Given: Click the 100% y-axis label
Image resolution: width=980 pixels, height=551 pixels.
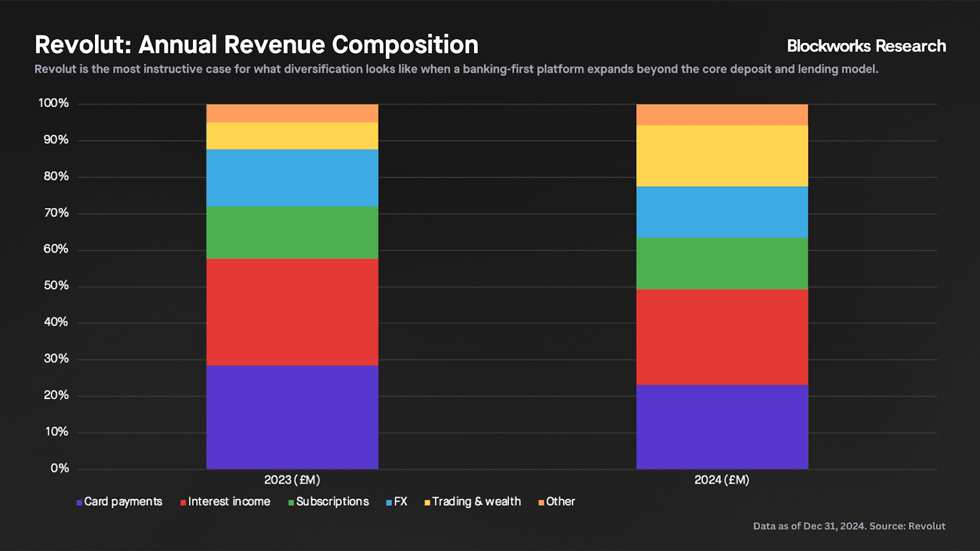Looking at the screenshot, I should 54,103.
